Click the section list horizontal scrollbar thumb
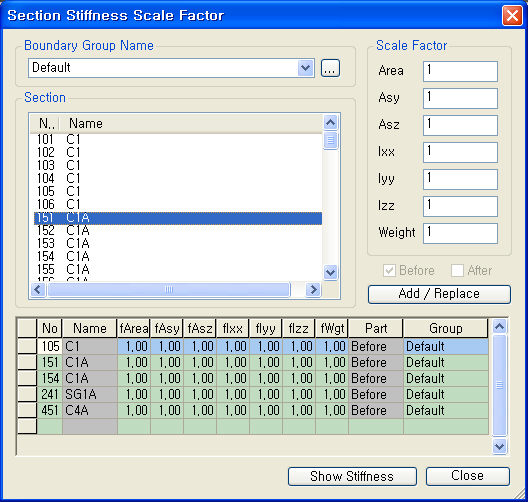 169,290
